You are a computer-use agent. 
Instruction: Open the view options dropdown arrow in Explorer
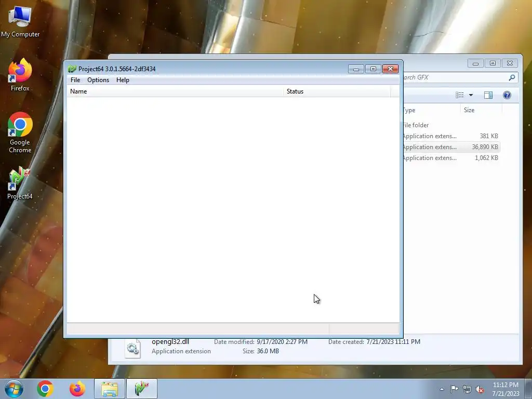tap(471, 95)
